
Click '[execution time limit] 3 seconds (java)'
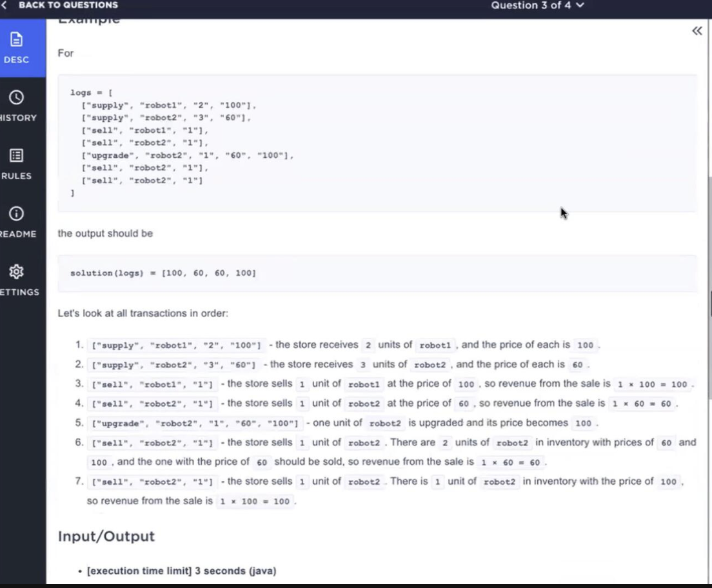coord(182,571)
